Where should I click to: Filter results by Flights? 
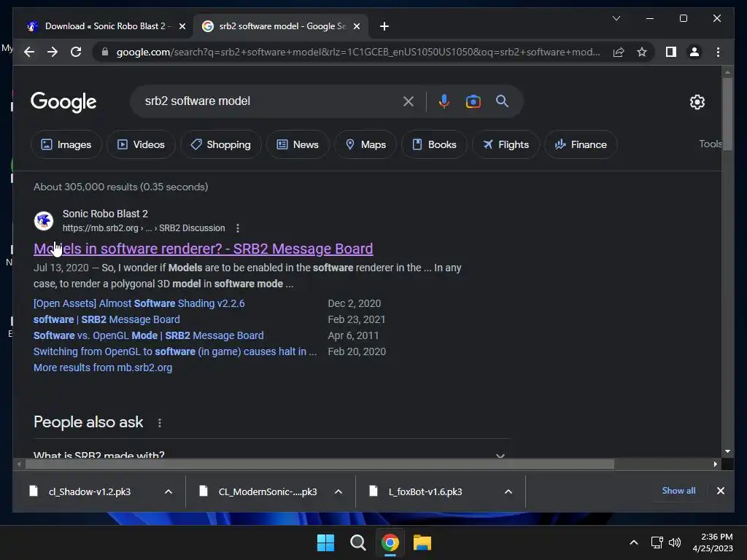(506, 144)
